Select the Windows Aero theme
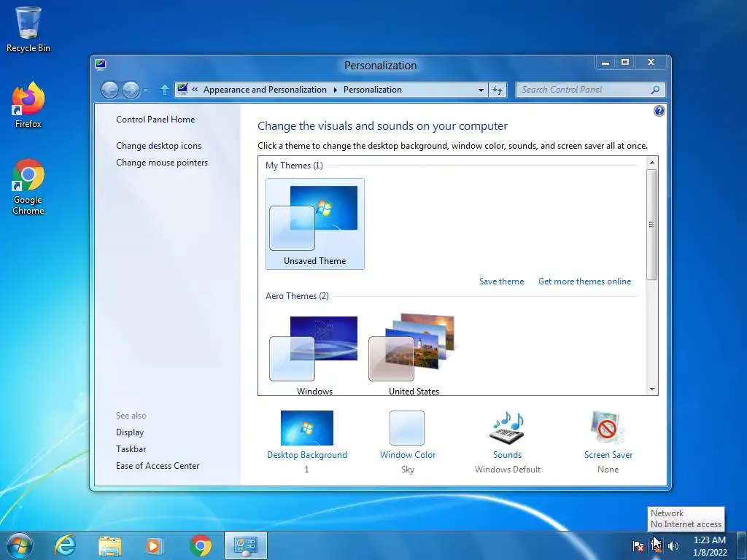This screenshot has height=560, width=747. tap(314, 354)
